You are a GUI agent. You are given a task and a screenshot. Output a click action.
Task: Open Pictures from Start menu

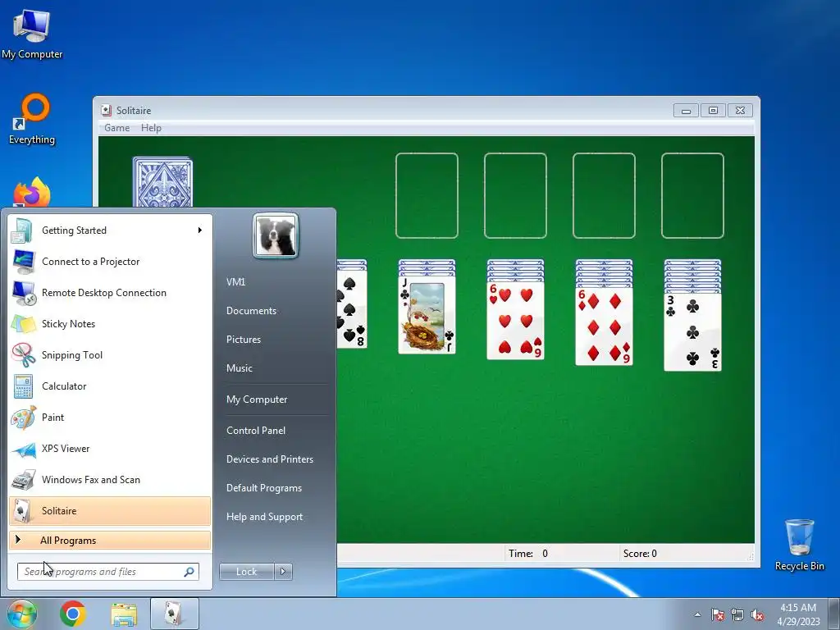(x=243, y=340)
